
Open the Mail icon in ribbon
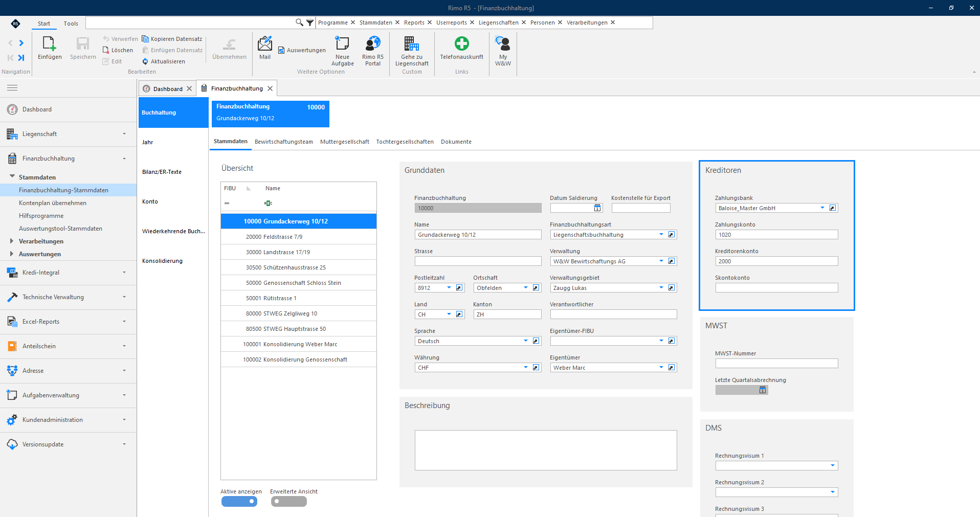coord(265,43)
